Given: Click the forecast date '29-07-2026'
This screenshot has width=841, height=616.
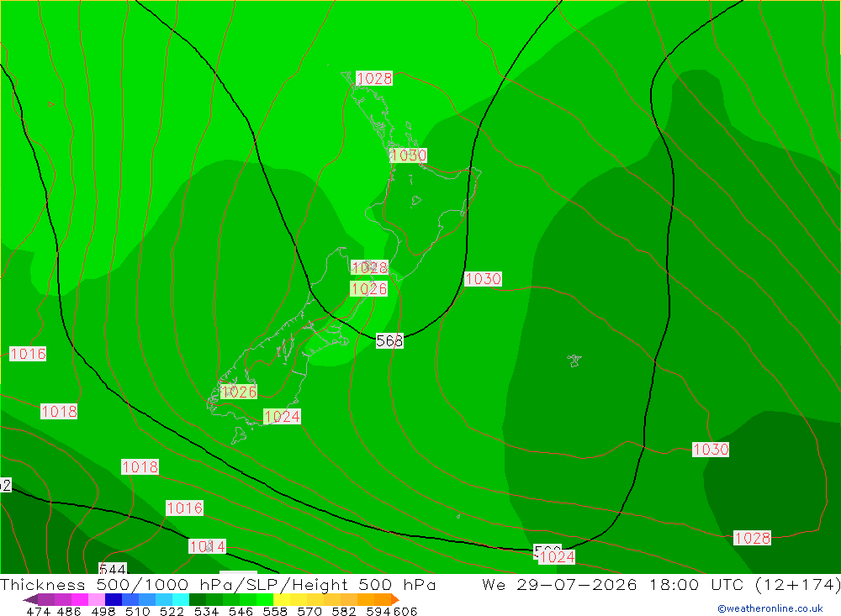Looking at the screenshot, I should [577, 584].
